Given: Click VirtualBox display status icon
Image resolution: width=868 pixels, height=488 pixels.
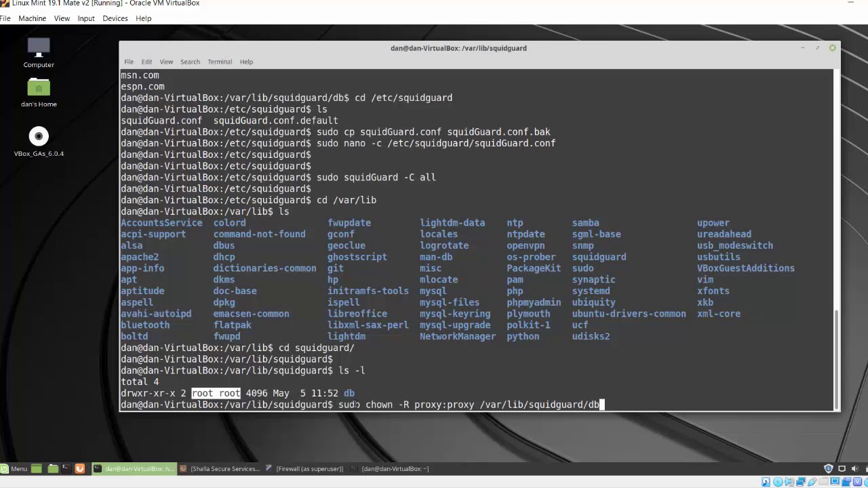Looking at the screenshot, I should click(x=835, y=482).
